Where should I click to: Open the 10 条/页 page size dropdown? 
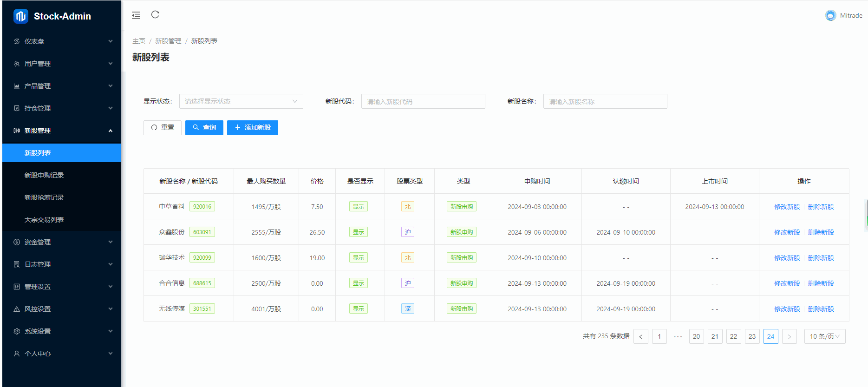(824, 336)
